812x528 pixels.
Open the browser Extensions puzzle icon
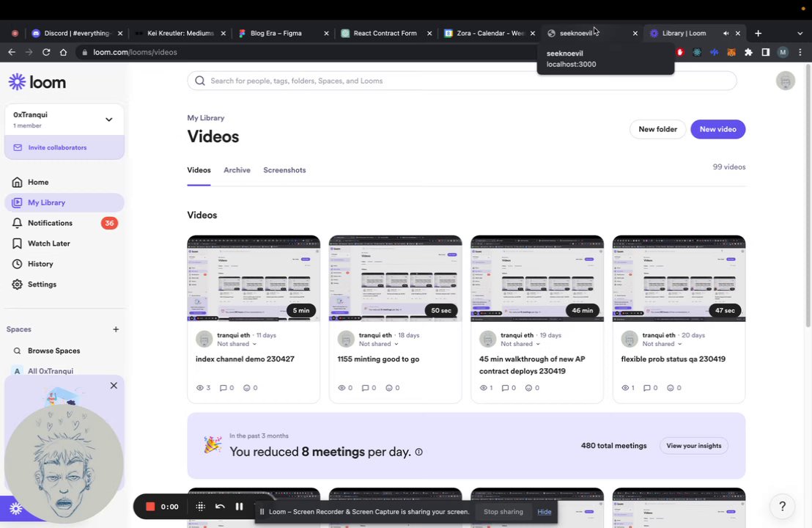pyautogui.click(x=748, y=52)
